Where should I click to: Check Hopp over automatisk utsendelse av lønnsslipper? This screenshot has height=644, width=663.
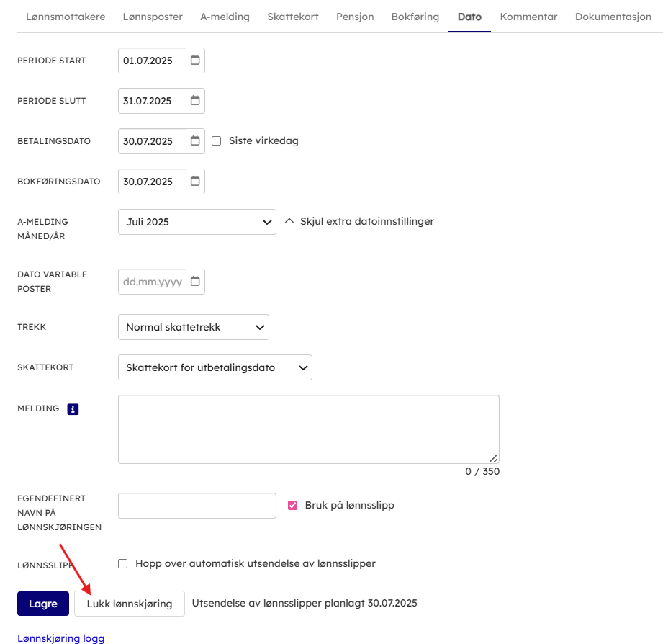(122, 563)
